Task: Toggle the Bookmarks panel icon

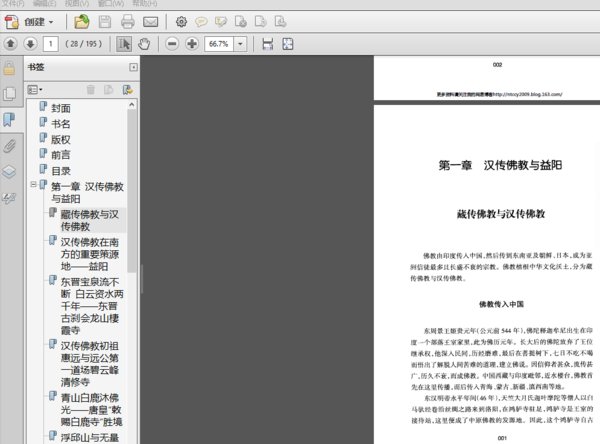Action: [x=9, y=119]
